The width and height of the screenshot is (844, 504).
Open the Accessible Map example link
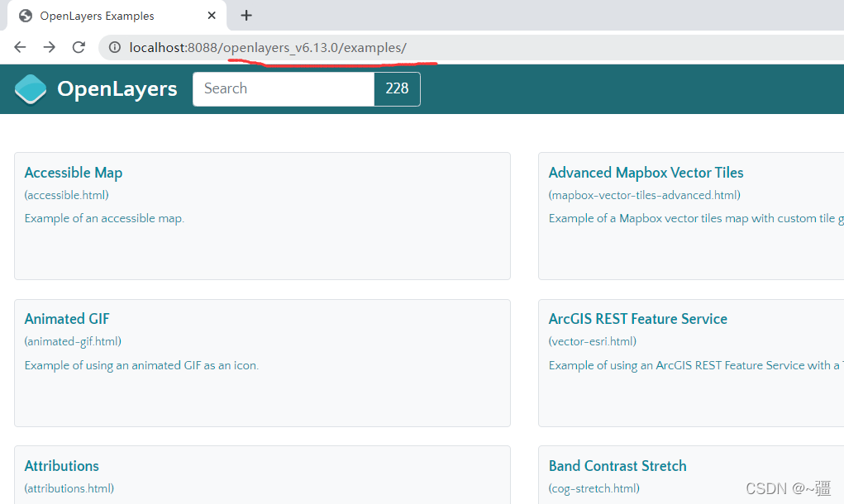click(x=73, y=173)
